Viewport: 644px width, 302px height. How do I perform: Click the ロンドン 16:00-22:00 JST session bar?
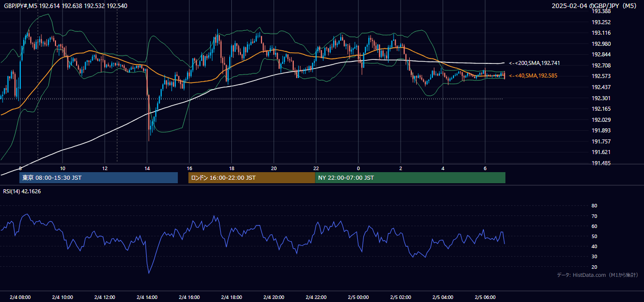click(x=251, y=178)
